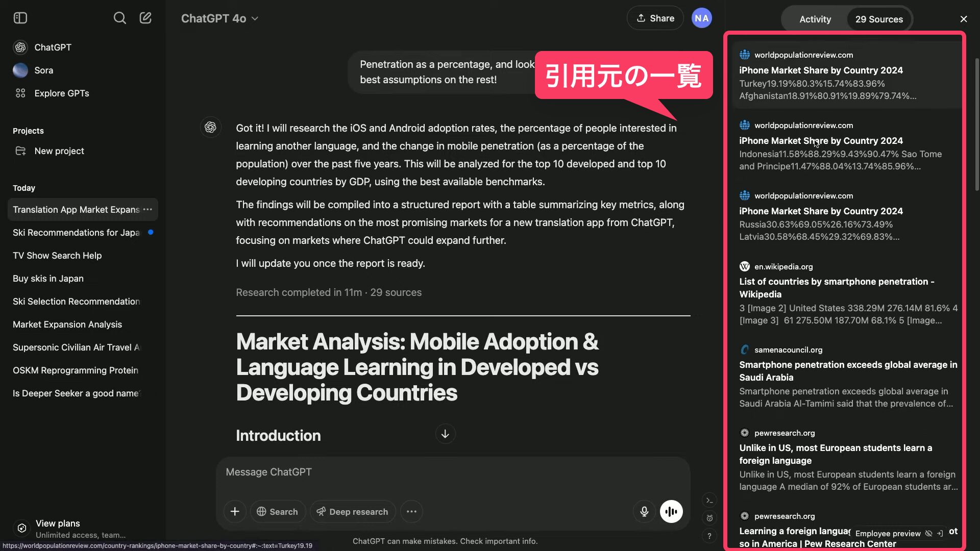980x551 pixels.
Task: Expand the ChatGPT 4o model dropdown
Action: [219, 18]
